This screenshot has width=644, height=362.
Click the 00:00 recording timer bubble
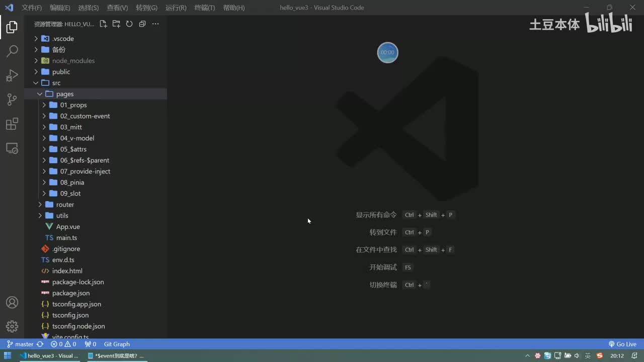pos(387,52)
